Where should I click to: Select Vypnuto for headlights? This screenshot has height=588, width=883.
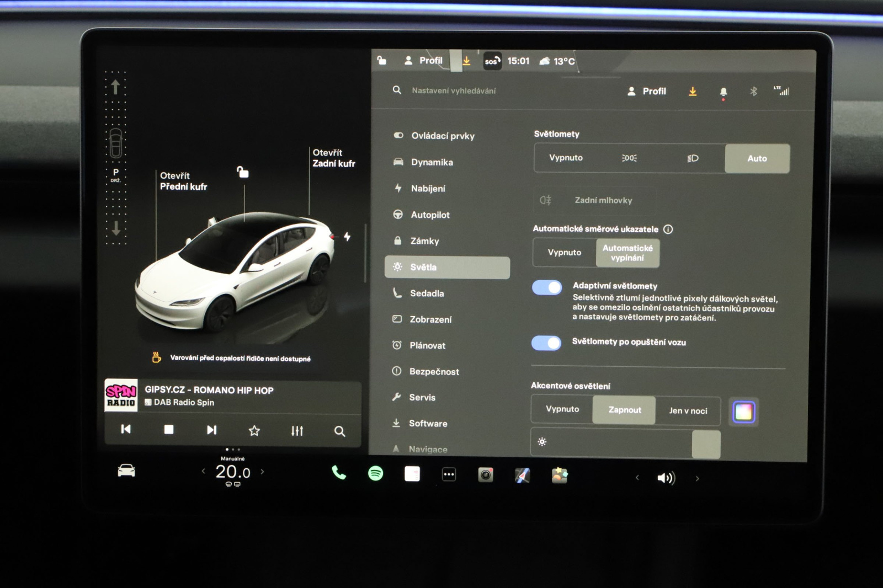tap(566, 158)
